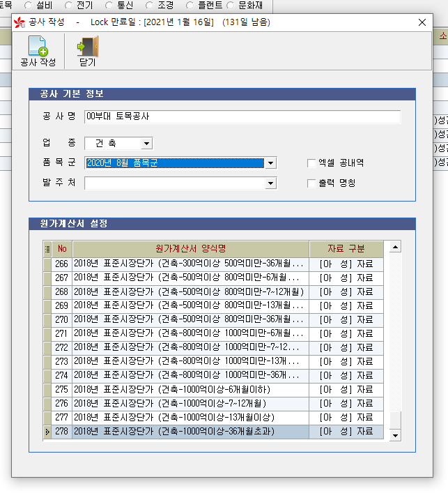The width and height of the screenshot is (448, 493).
Task: Click the 공사 작성 toolbar icon
Action: coord(38,47)
